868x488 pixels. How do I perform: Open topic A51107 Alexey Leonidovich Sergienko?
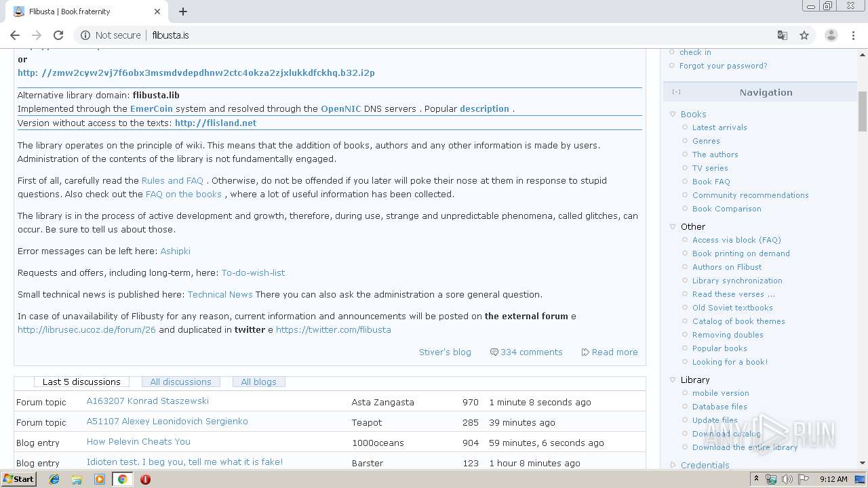click(x=167, y=422)
